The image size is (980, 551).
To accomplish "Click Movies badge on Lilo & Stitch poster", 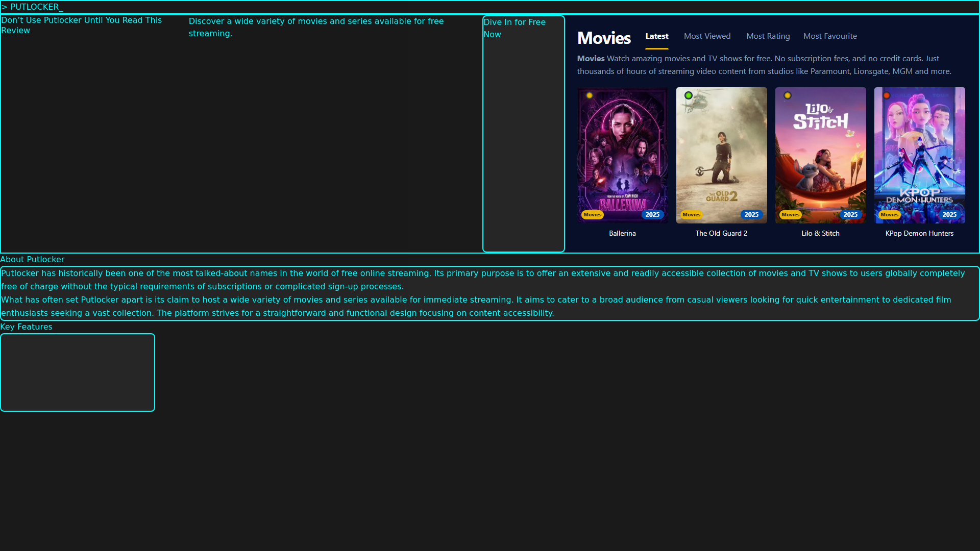I will pos(791,215).
